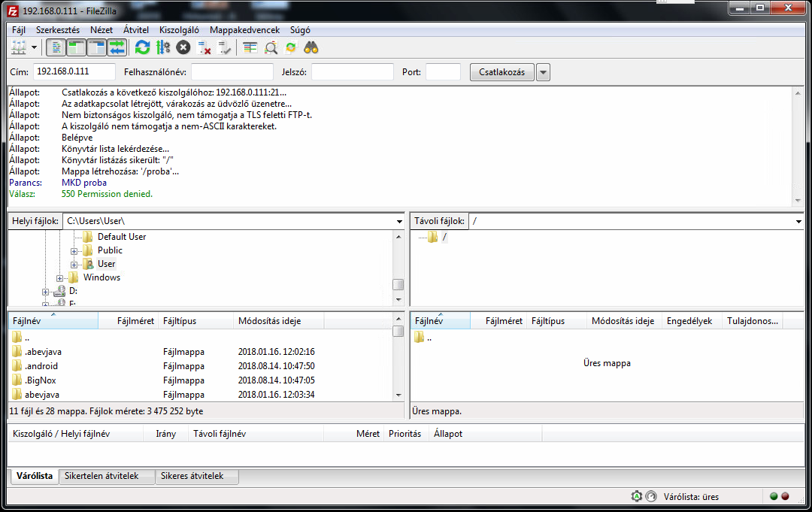Click the MKD proba command line
The width and height of the screenshot is (812, 512).
click(x=84, y=183)
